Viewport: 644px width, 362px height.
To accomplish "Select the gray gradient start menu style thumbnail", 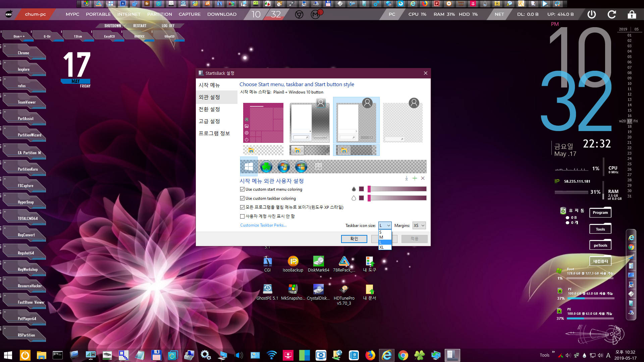I will (x=310, y=121).
